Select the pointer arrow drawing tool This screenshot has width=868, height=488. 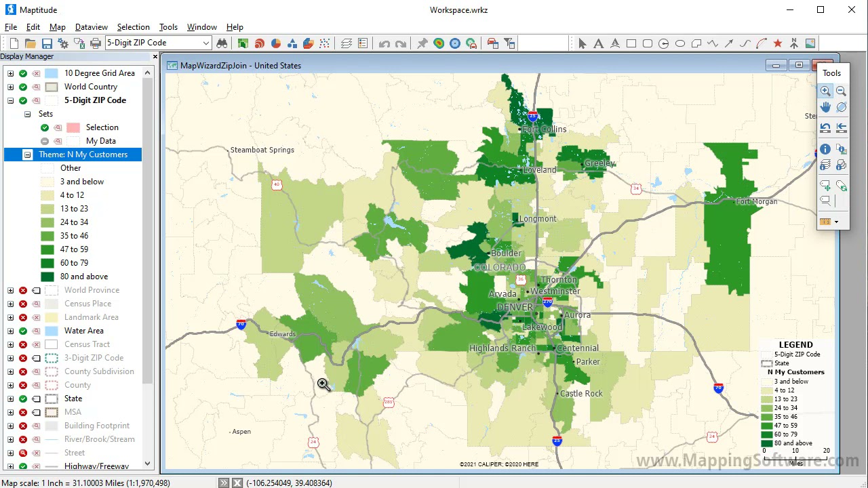tap(583, 43)
